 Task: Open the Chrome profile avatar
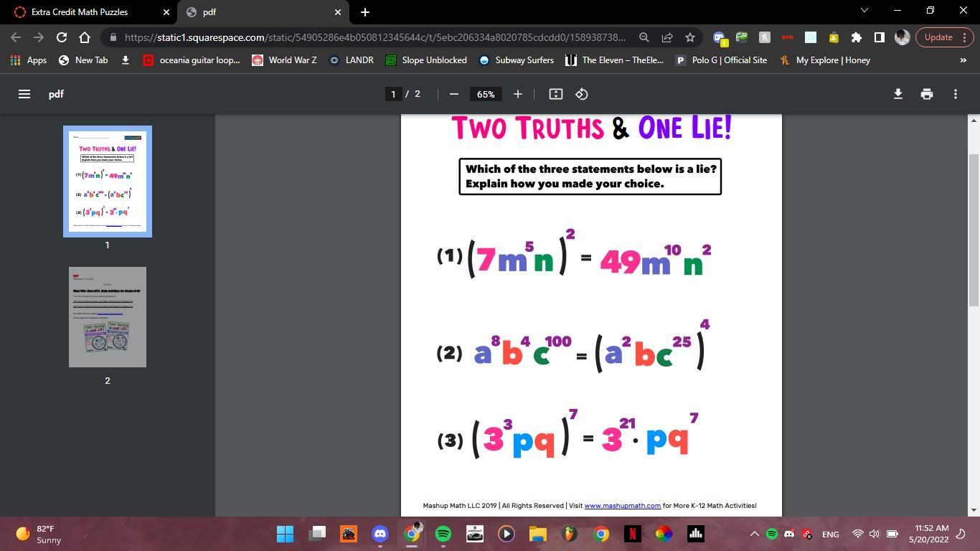tap(903, 37)
